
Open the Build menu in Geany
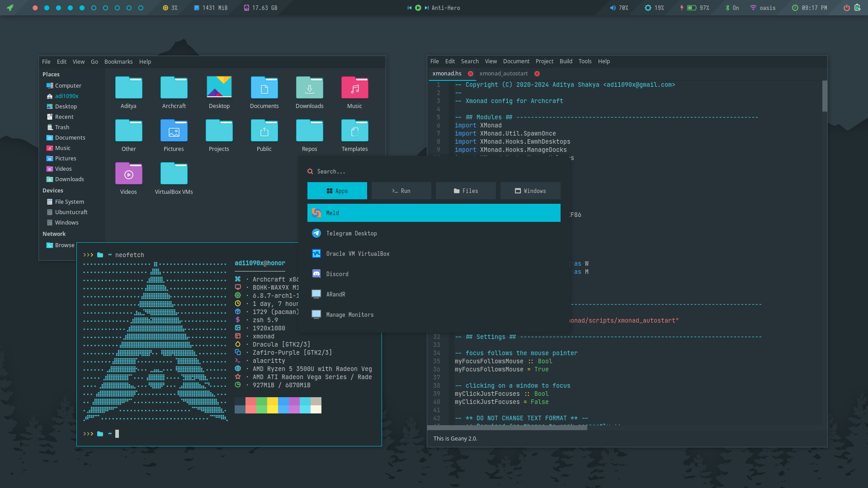coord(566,61)
